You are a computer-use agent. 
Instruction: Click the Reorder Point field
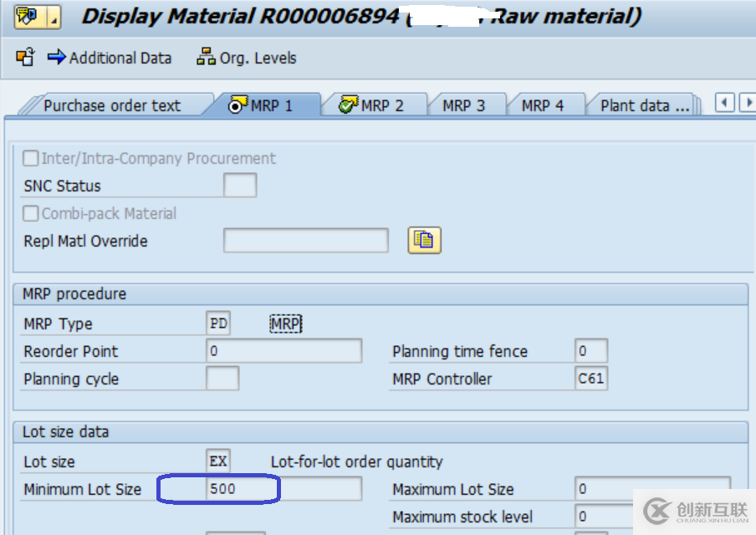(284, 351)
